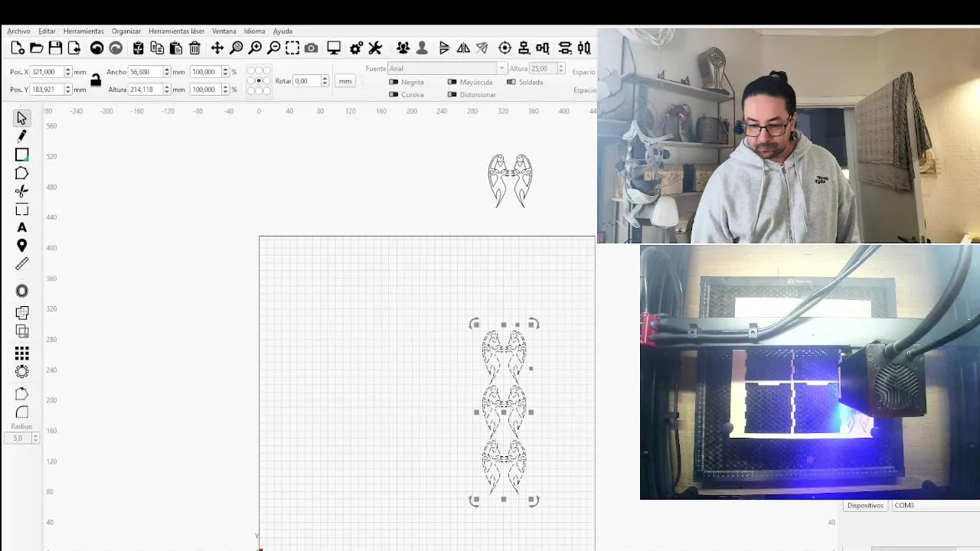Select the scissors trim tool
Viewport: 980px width, 551px height.
21,191
